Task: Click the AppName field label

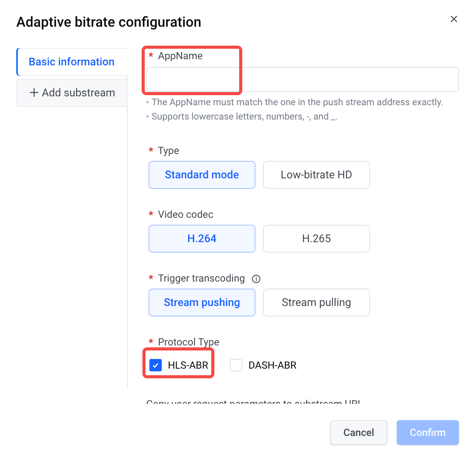Action: tap(180, 56)
